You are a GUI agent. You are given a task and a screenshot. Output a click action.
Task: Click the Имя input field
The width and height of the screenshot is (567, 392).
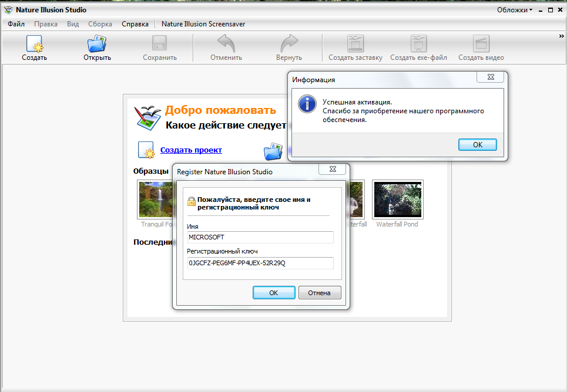tap(260, 237)
